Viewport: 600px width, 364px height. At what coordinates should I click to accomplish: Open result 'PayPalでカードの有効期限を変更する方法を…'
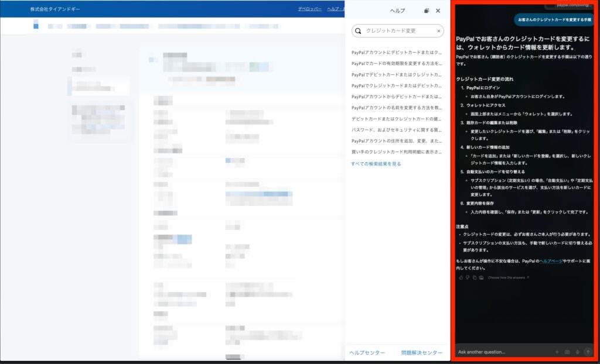coord(397,63)
